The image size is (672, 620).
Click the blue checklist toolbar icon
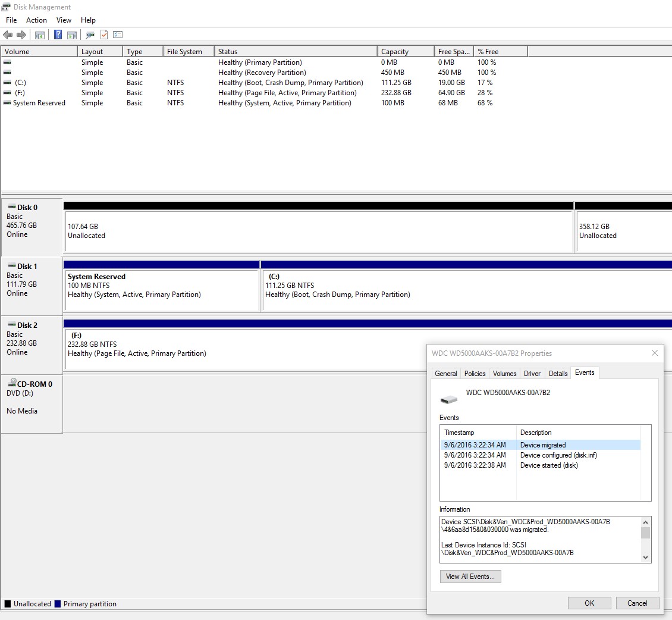tap(117, 35)
